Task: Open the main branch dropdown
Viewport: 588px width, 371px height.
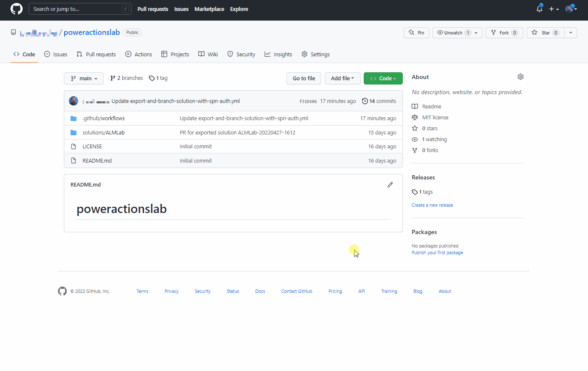Action: pyautogui.click(x=84, y=78)
